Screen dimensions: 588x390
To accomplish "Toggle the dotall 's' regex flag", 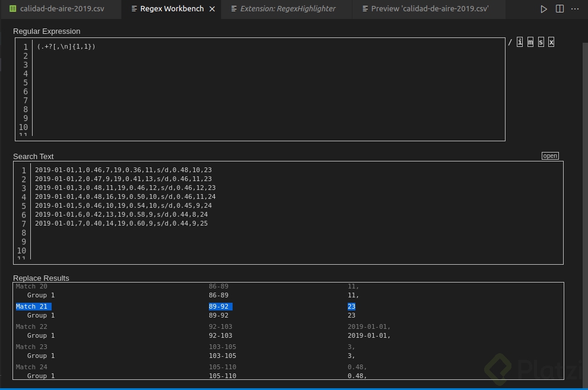I will point(541,42).
